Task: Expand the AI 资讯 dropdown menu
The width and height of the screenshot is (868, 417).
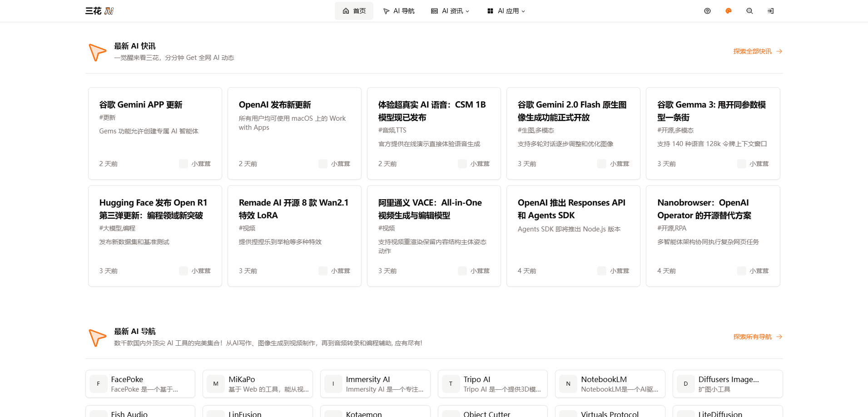Action: click(450, 11)
